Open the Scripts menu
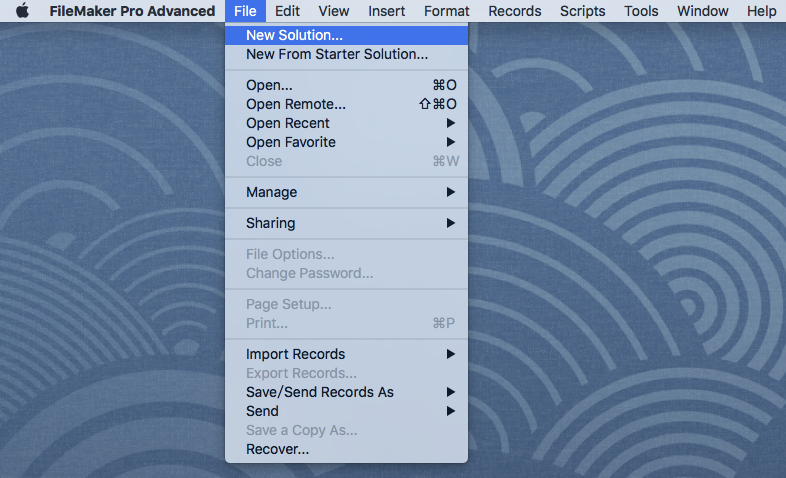This screenshot has height=478, width=786. coord(582,11)
